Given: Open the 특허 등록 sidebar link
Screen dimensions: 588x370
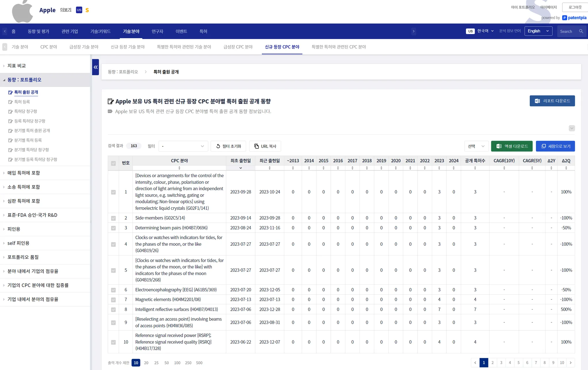Looking at the screenshot, I should point(22,102).
